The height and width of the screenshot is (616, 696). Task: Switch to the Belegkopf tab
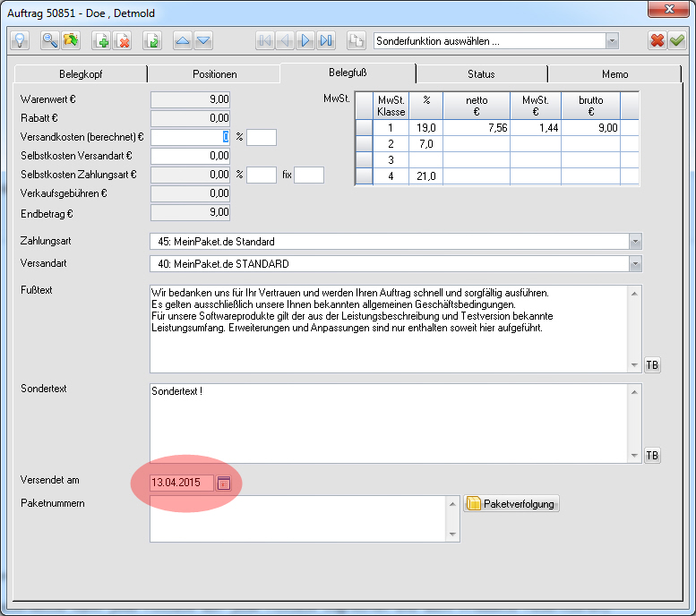81,74
